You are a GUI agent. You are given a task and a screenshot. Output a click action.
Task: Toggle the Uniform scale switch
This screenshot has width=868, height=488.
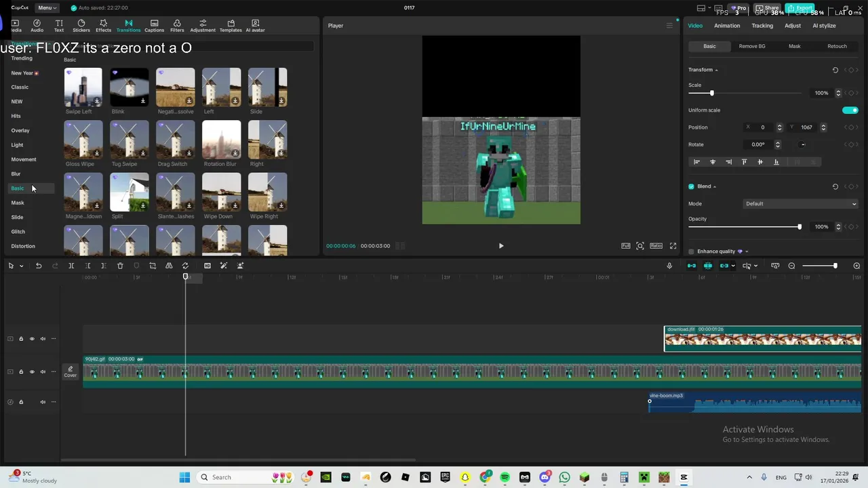[x=850, y=110]
